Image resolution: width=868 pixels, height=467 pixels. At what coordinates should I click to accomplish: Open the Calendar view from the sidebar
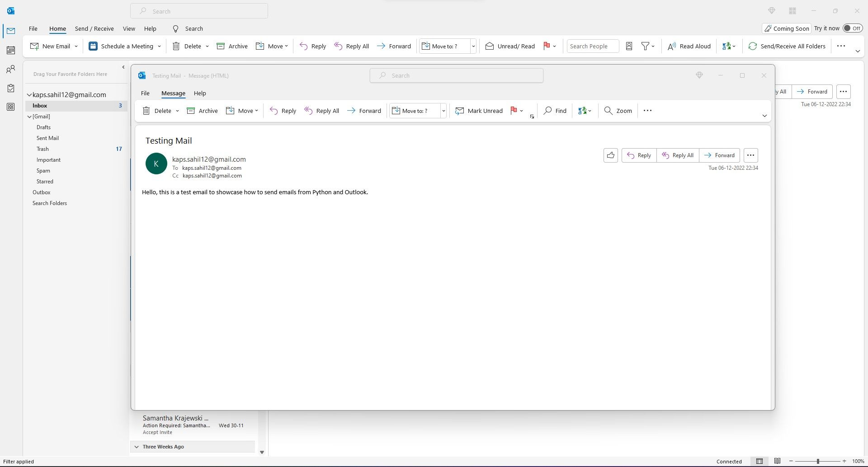pos(11,50)
